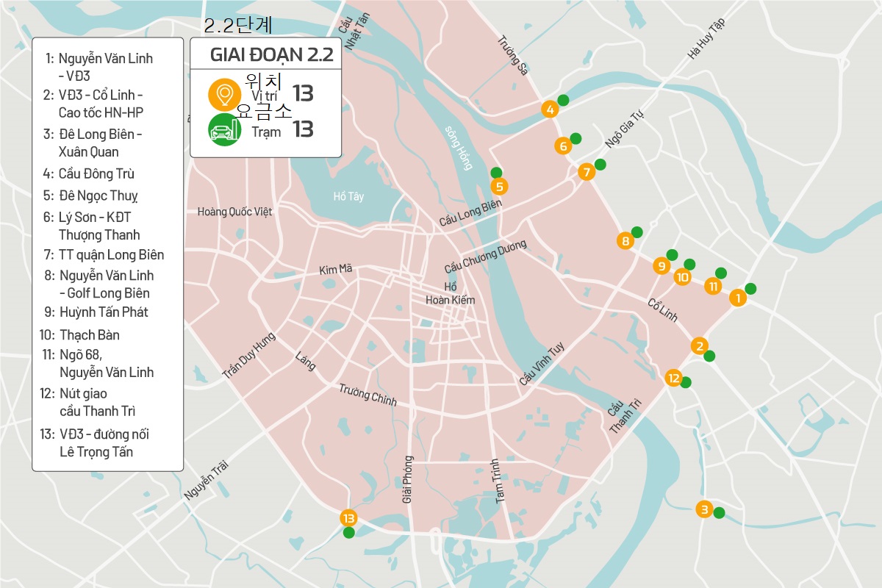Click the Cầu Vĩnh Tuy bridge label

tap(541, 365)
